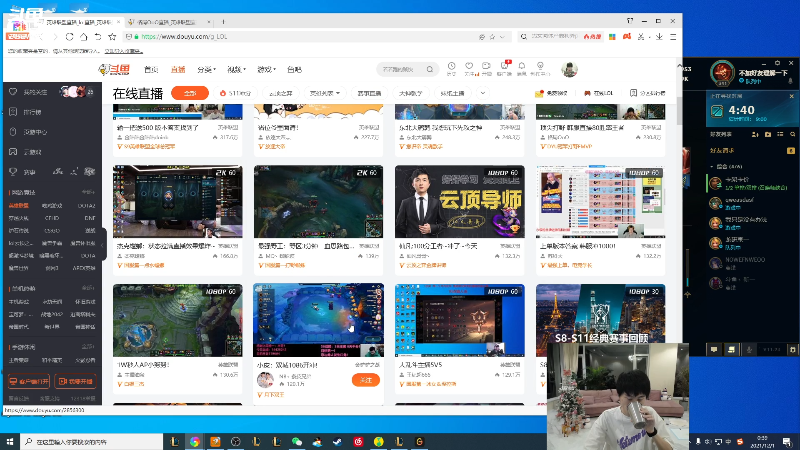Switch to the second browser tab
Screen dimensions: 800x450
168,22
